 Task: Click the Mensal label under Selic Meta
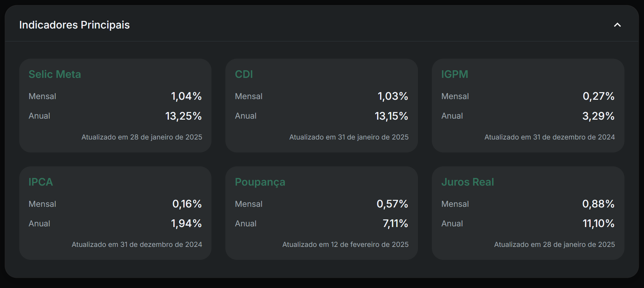click(42, 96)
